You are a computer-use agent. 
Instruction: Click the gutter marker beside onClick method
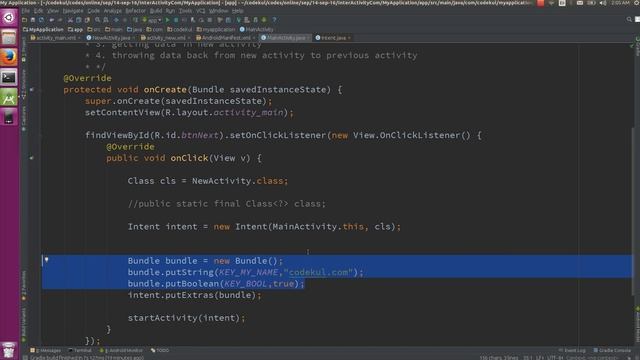(31, 158)
